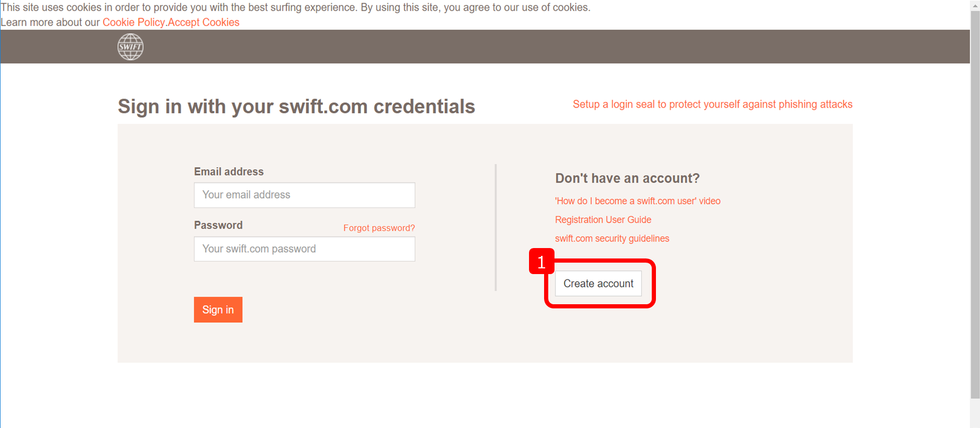Click the scrollbar down arrow

974,423
